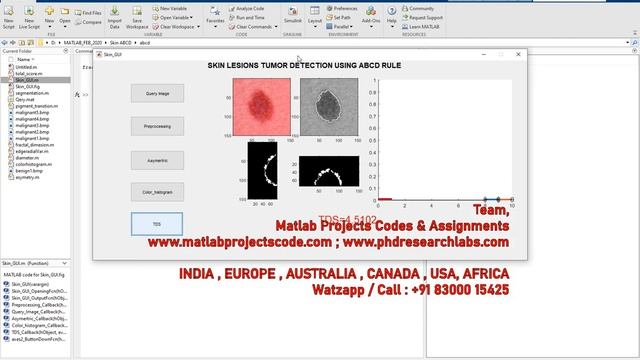Click the Asymmetric button
Image resolution: width=640 pixels, height=360 pixels.
pyautogui.click(x=158, y=160)
